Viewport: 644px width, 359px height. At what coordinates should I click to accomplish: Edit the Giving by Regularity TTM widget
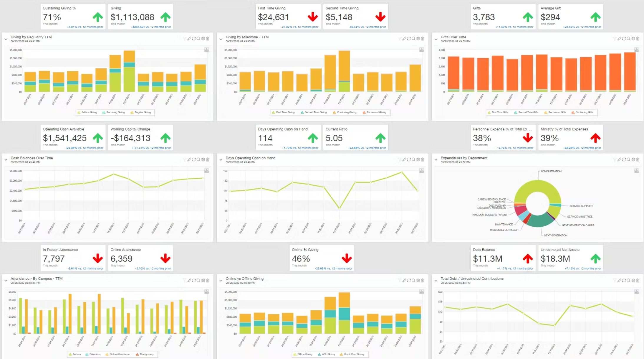[x=189, y=39]
